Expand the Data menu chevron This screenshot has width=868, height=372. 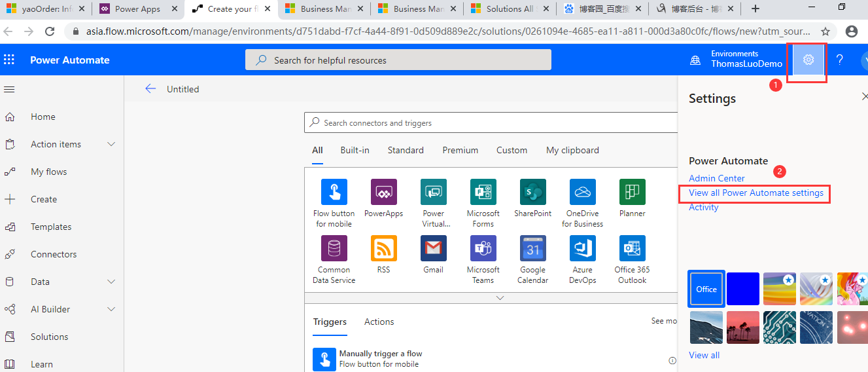pyautogui.click(x=111, y=282)
